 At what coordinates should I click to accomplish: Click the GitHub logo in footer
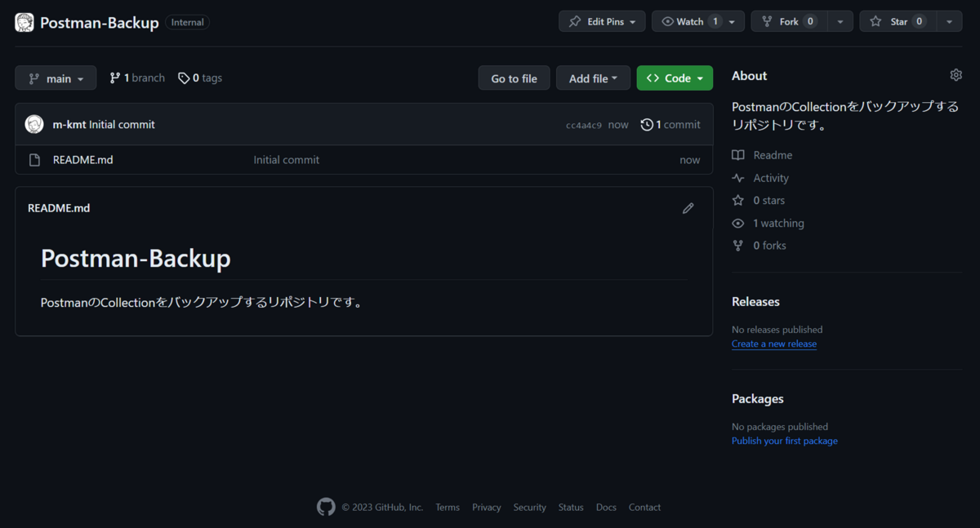tap(326, 507)
